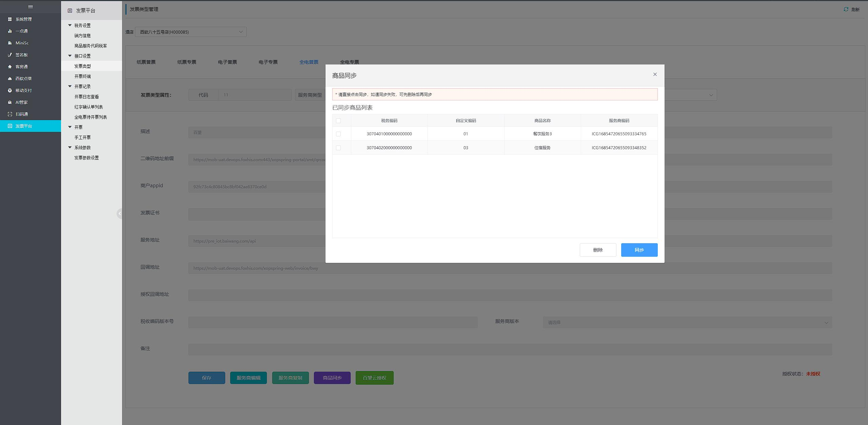868x425 pixels.
Task: Open the 酒店 selection dropdown
Action: click(x=191, y=32)
